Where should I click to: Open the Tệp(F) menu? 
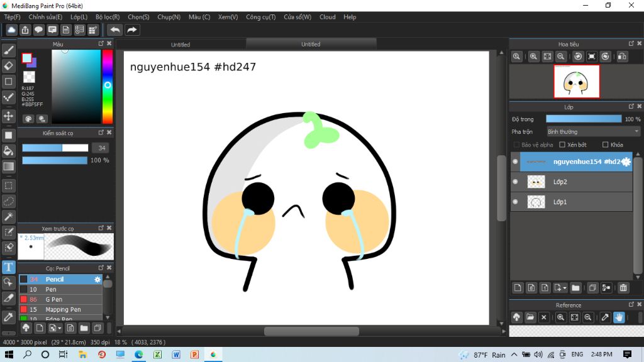click(x=13, y=17)
